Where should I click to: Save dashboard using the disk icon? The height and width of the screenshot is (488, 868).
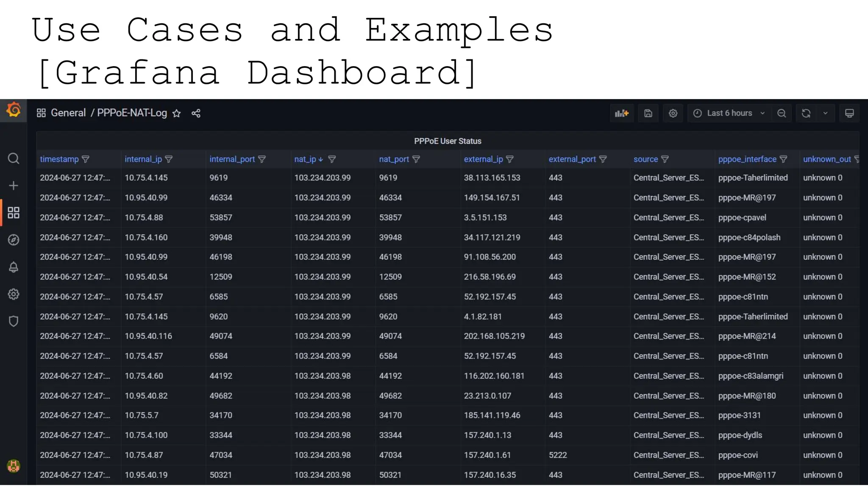point(648,113)
